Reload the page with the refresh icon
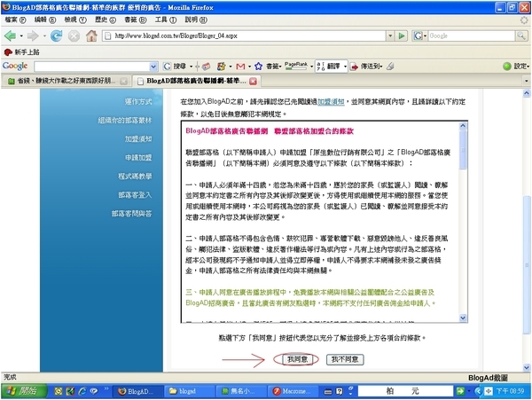Viewport: 532px width, 400px height. tap(57, 35)
